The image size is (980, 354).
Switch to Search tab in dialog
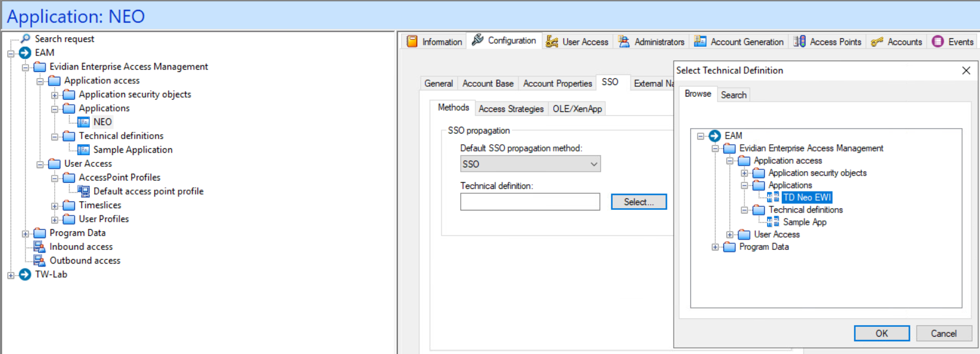pyautogui.click(x=733, y=95)
